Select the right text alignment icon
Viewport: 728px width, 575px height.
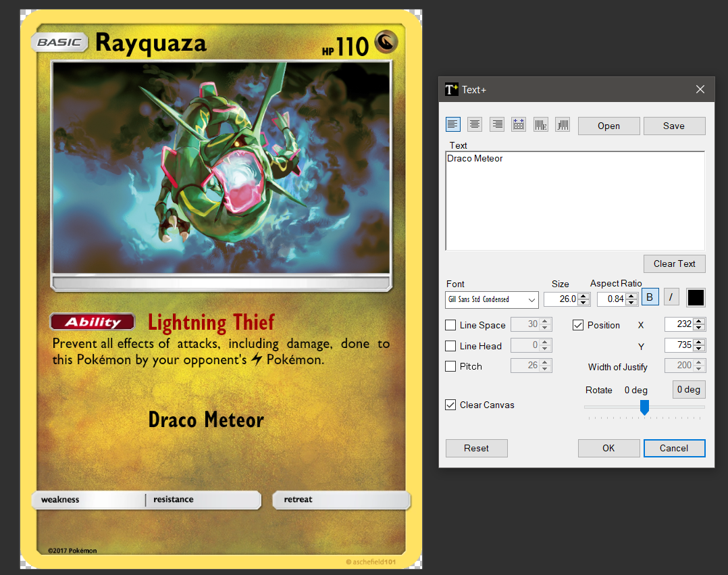(496, 124)
